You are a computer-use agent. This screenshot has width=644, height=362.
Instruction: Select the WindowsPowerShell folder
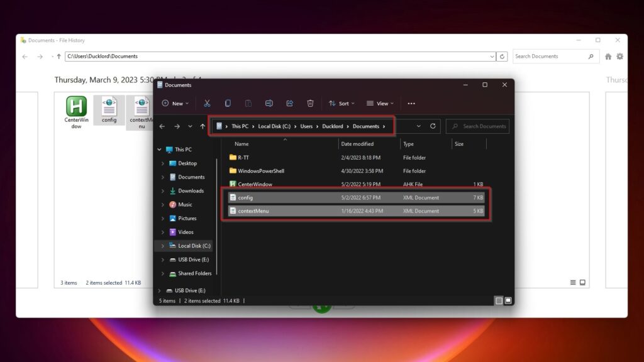[x=357, y=171]
